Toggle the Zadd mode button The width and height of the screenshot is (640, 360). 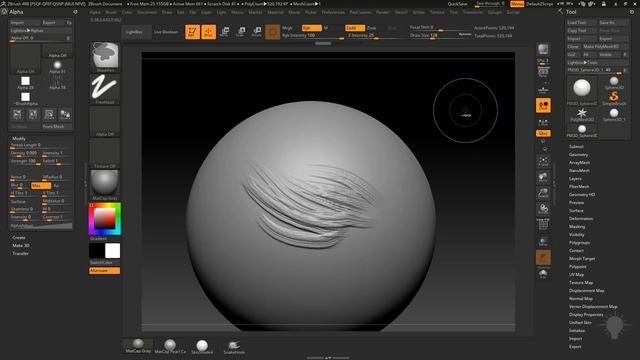pos(354,28)
